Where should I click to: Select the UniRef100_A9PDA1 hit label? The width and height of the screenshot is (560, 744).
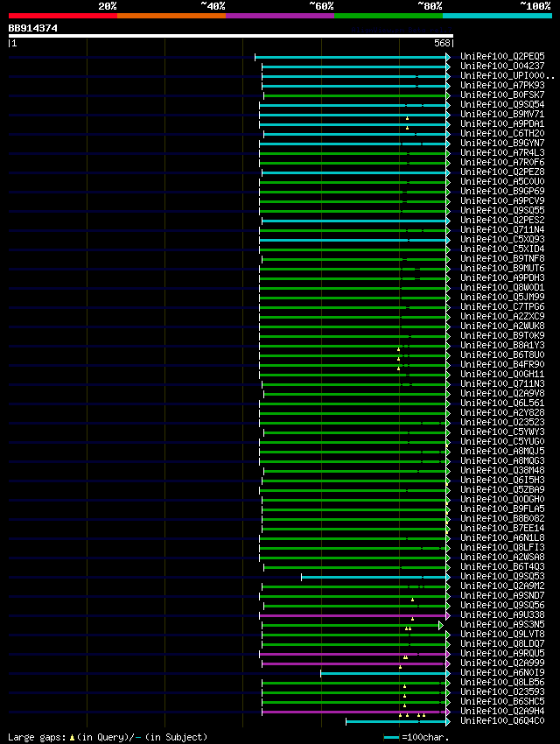click(x=502, y=123)
